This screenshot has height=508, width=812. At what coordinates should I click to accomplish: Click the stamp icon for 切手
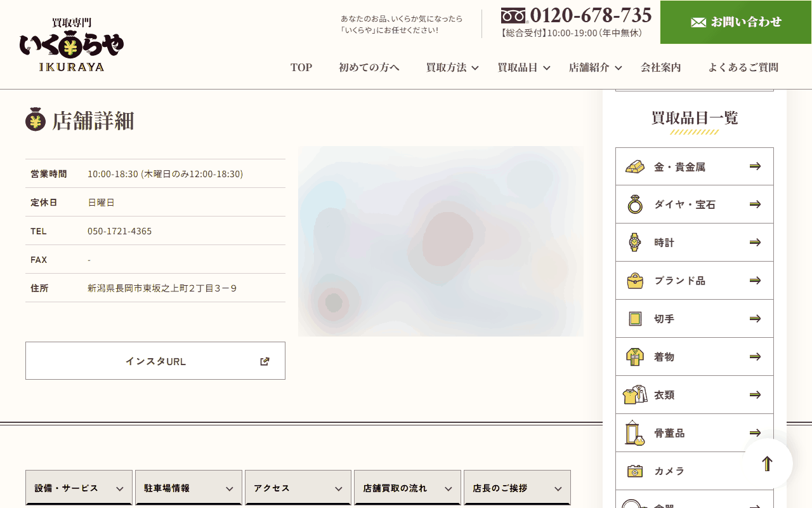click(634, 319)
